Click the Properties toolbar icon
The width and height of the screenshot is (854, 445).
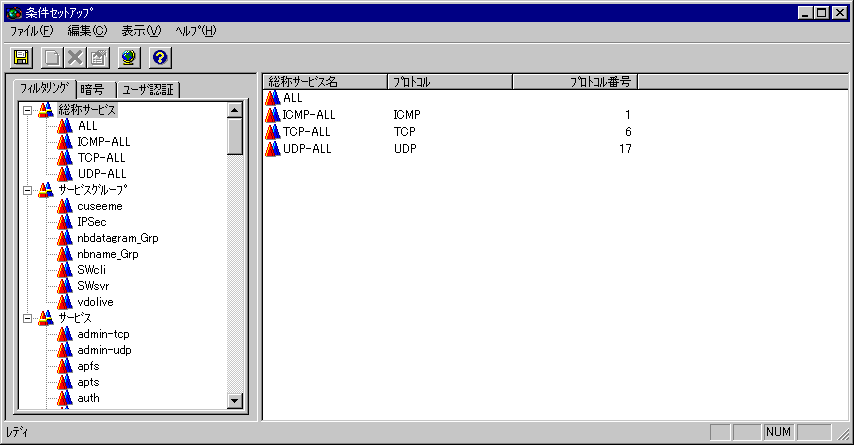click(99, 58)
